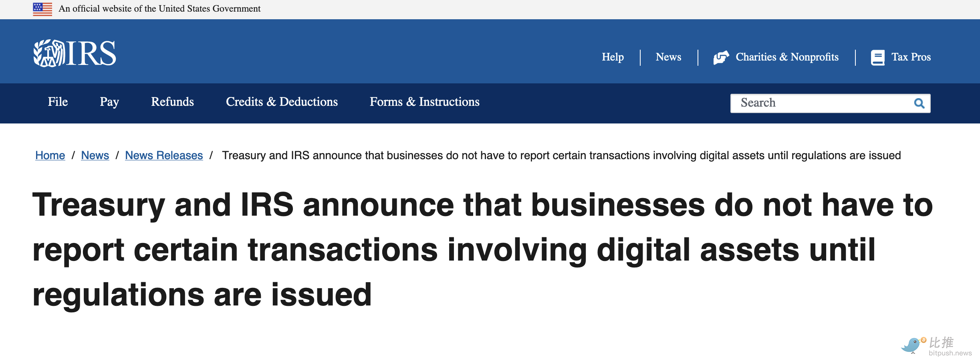Click the Tax Pros book icon
The image size is (980, 364).
[877, 57]
